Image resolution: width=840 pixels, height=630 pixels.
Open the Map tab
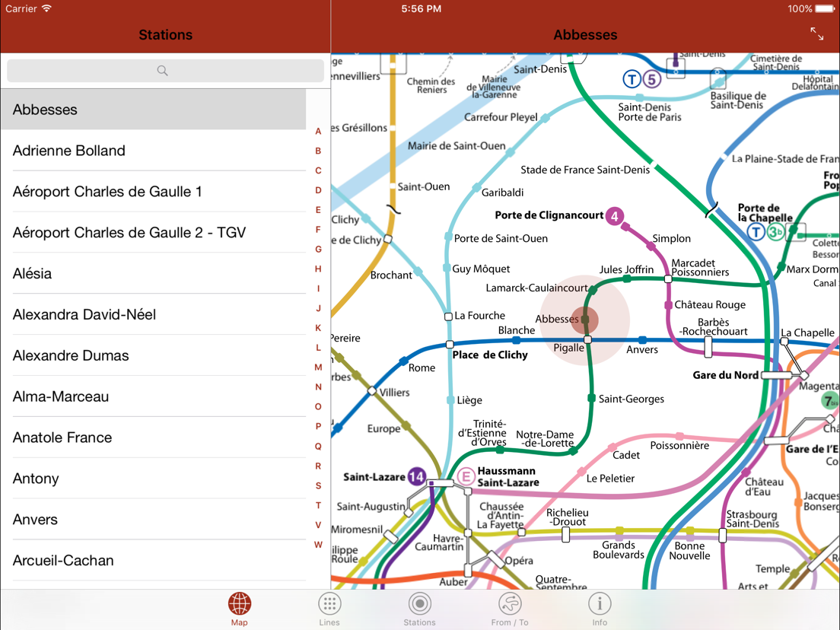[239, 609]
